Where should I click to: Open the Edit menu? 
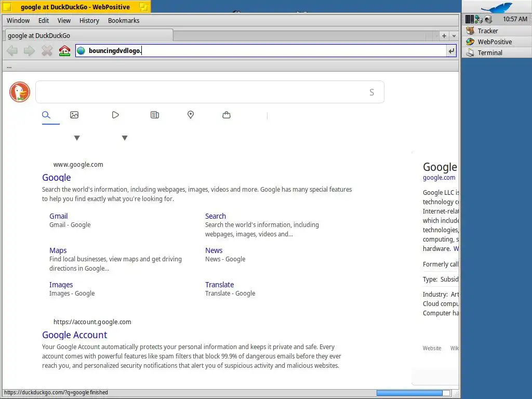tap(44, 21)
